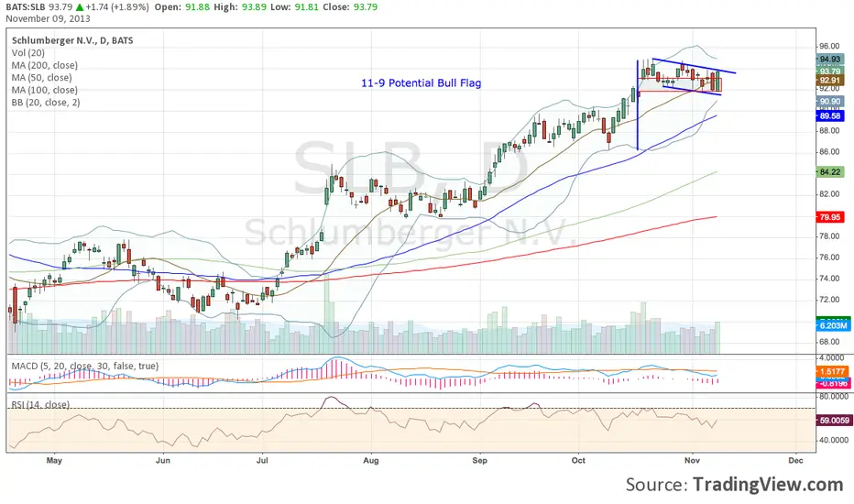Click the 68.00 price axis label
854x504 pixels.
829,342
